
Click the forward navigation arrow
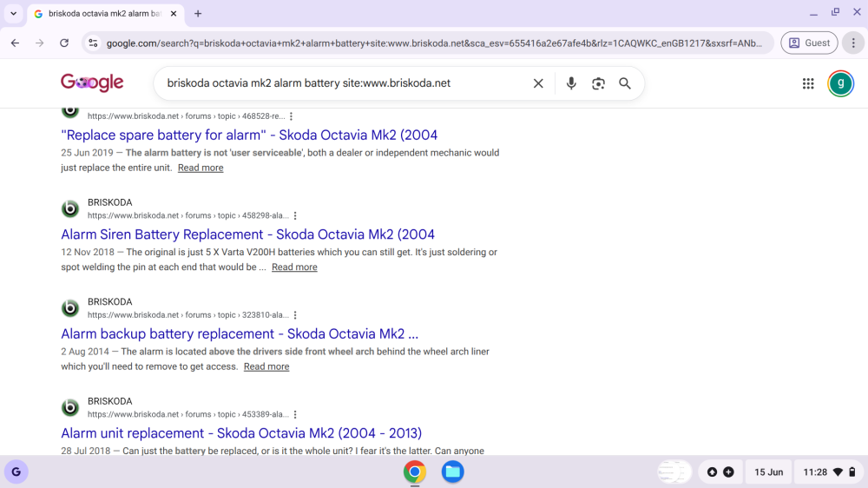pyautogui.click(x=39, y=43)
